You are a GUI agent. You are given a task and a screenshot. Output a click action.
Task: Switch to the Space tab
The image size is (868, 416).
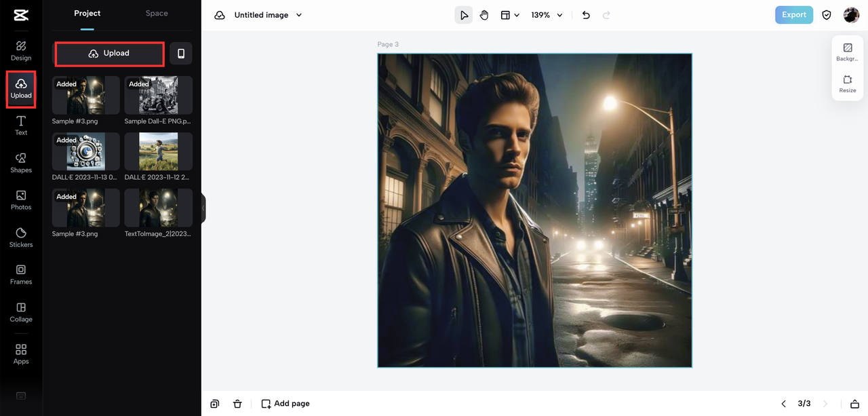157,14
